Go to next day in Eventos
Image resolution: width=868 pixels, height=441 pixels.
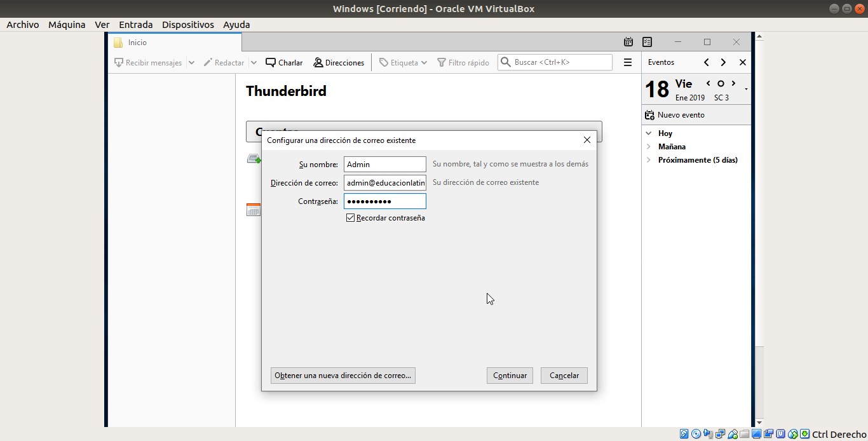pyautogui.click(x=733, y=83)
